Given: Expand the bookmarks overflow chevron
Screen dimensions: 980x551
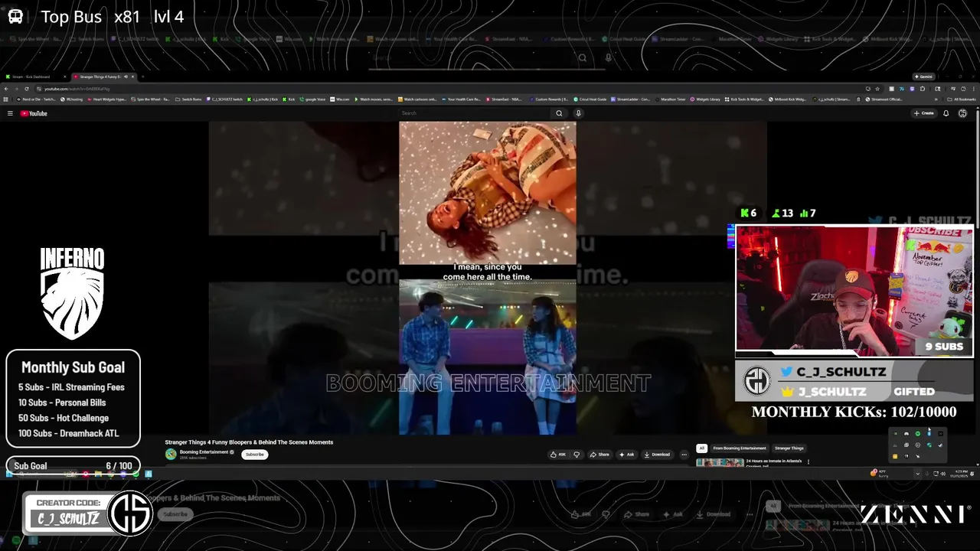Looking at the screenshot, I should click(x=936, y=99).
